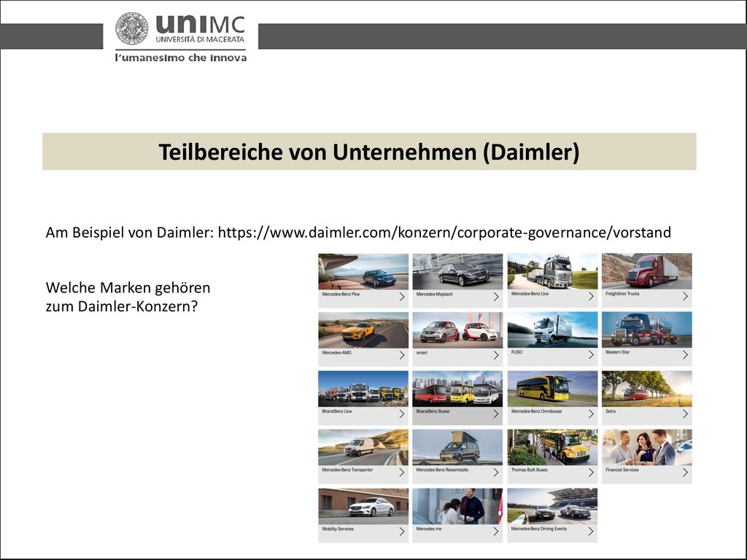The width and height of the screenshot is (747, 560).
Task: Open the Setra tile chevron
Action: coord(685,414)
